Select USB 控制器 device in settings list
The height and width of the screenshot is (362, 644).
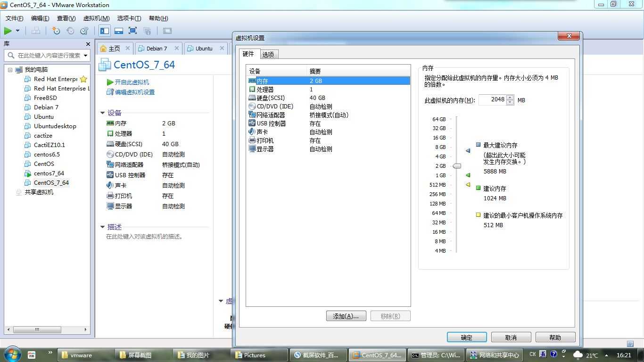(x=329, y=123)
